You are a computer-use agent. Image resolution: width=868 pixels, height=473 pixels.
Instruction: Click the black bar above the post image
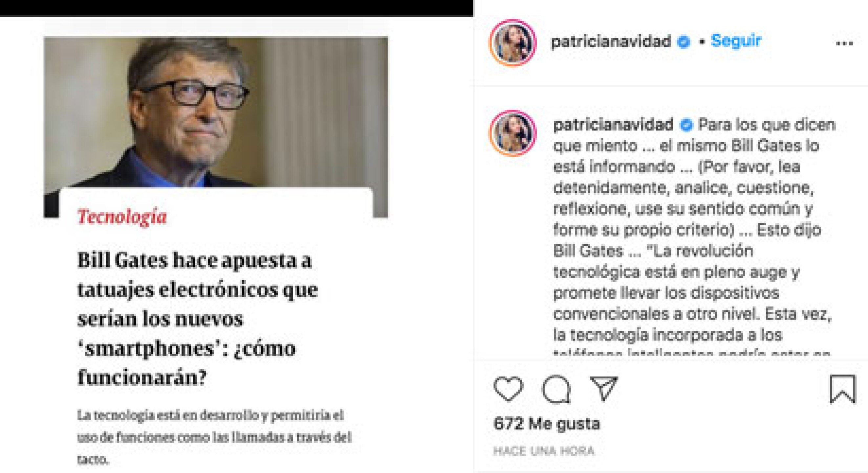237,8
